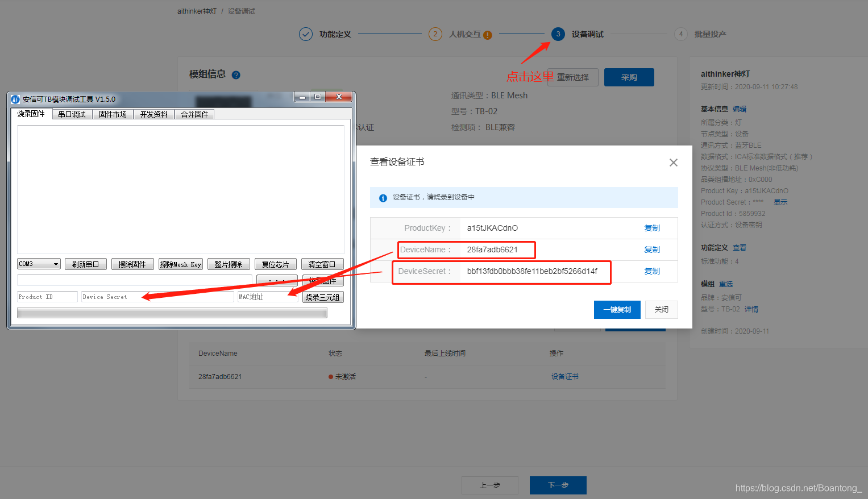Click the 设备调试 breadcrumb text
This screenshot has height=499, width=868.
point(242,11)
